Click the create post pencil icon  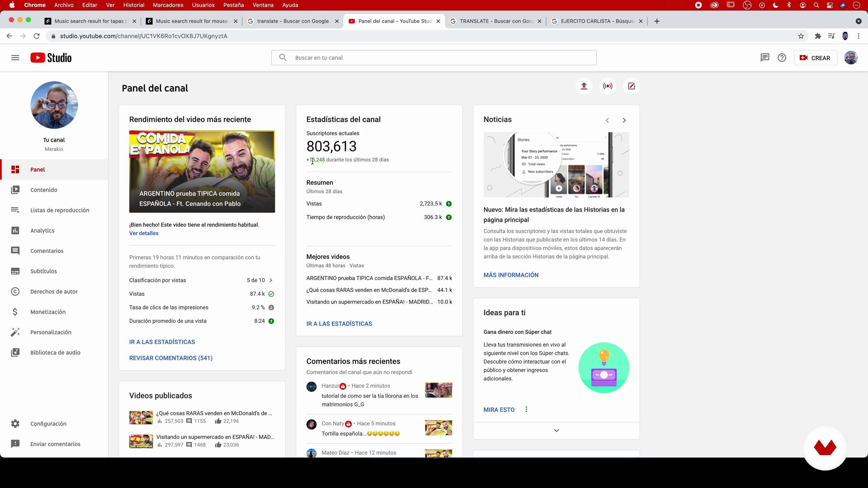tap(631, 86)
